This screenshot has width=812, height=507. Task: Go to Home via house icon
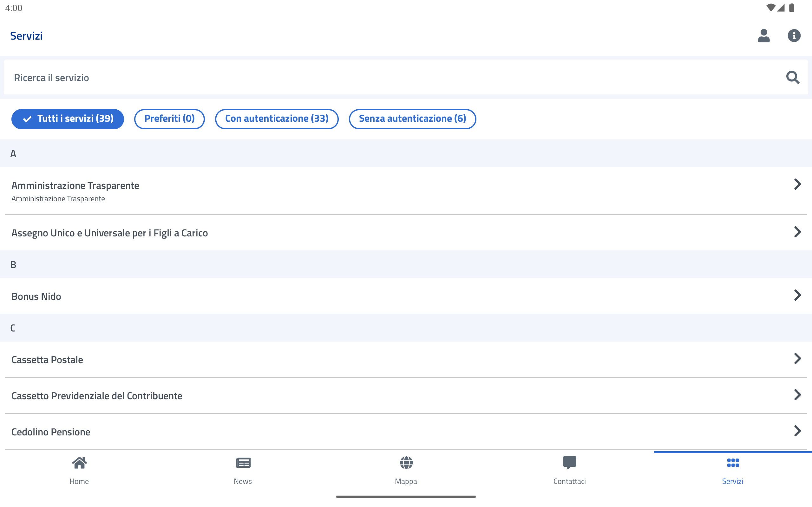(79, 463)
